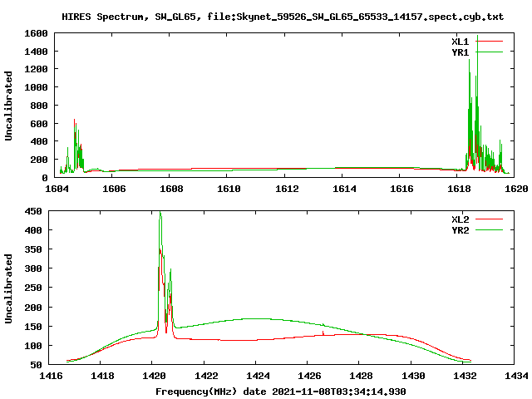Click the 1418 x-axis tick label

click(x=102, y=376)
